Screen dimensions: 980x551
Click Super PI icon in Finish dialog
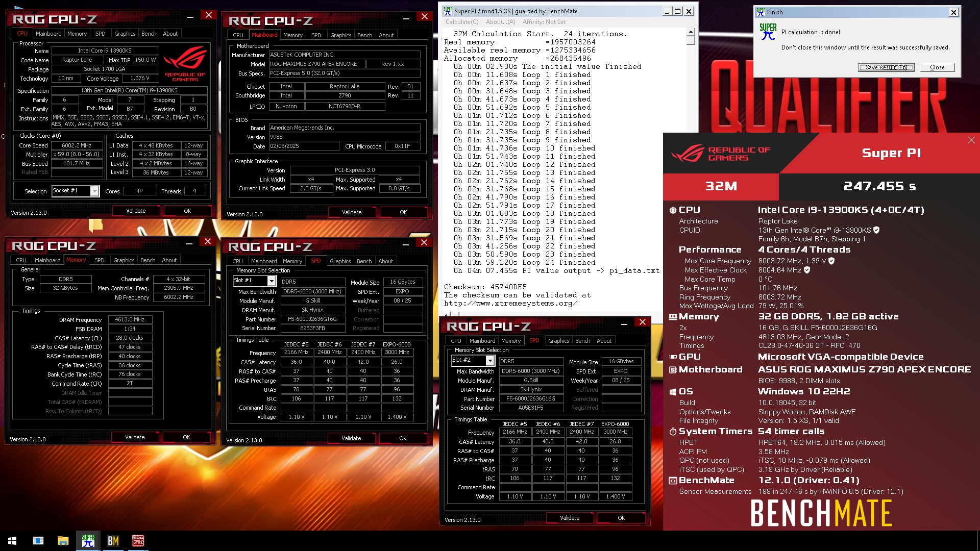coord(768,32)
